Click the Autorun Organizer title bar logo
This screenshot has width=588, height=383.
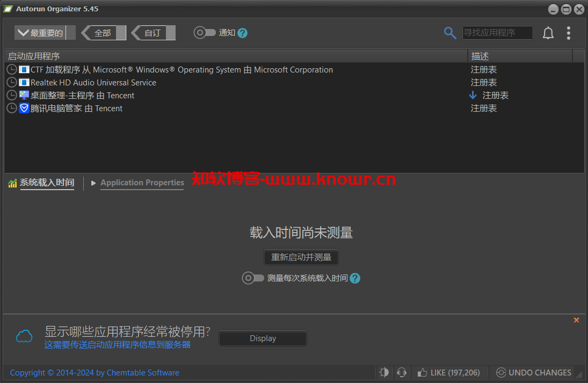[x=8, y=9]
